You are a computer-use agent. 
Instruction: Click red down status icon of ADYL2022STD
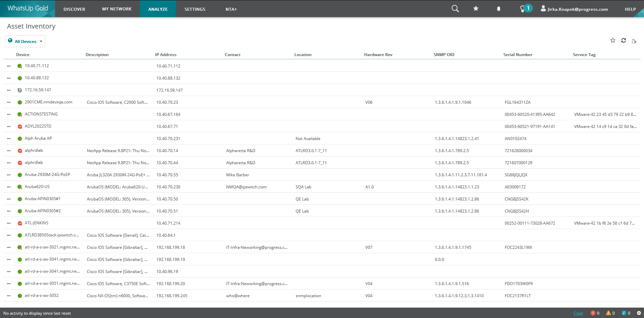pos(20,127)
